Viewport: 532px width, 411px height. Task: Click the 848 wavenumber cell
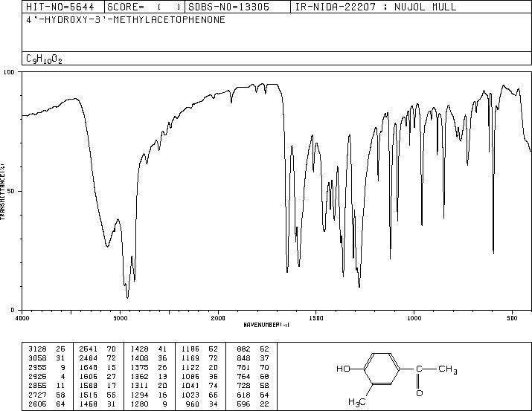(243, 358)
